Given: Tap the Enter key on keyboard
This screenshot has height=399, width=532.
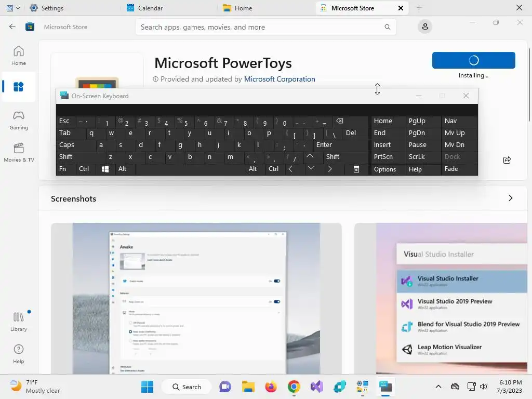Looking at the screenshot, I should pyautogui.click(x=340, y=145).
